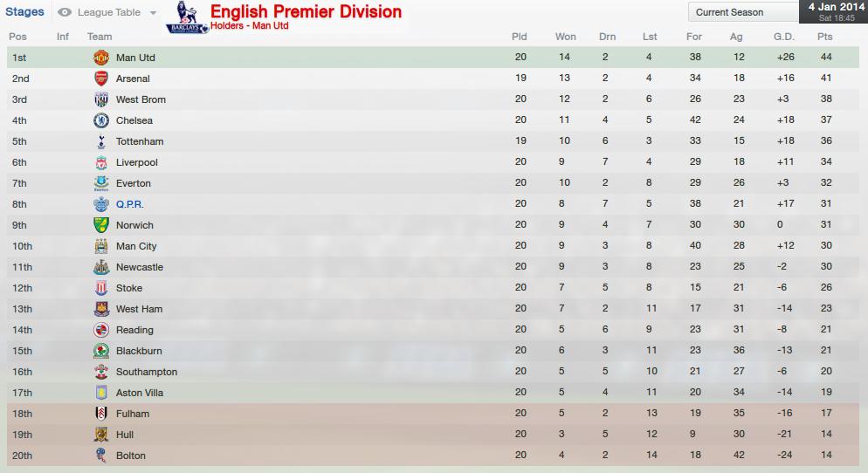The width and height of the screenshot is (868, 473).
Task: Open the League Table view dropdown
Action: pyautogui.click(x=153, y=13)
